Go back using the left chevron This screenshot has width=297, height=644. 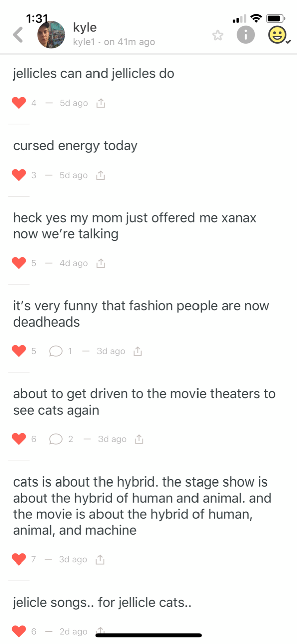pyautogui.click(x=18, y=35)
